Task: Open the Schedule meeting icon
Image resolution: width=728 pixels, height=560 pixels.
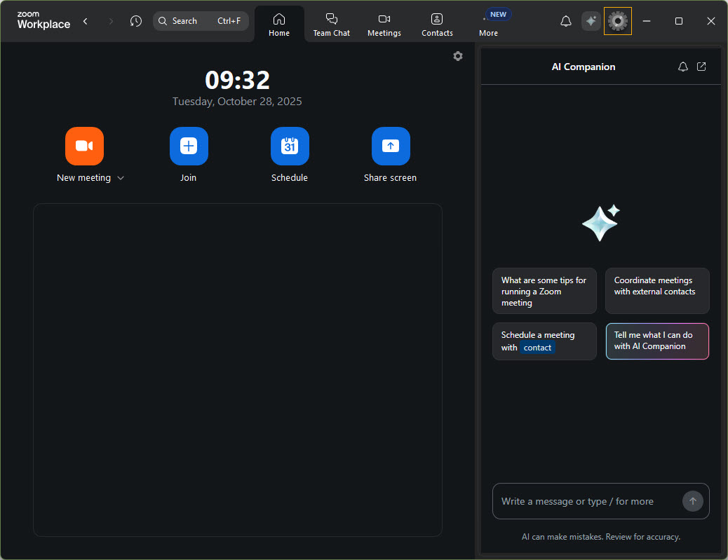Action: pos(290,146)
